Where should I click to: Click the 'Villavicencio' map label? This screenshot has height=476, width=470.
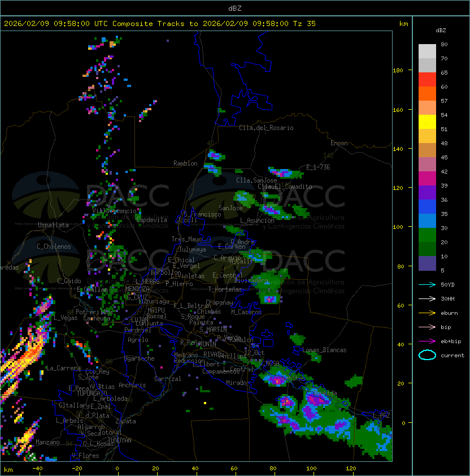pyautogui.click(x=114, y=211)
